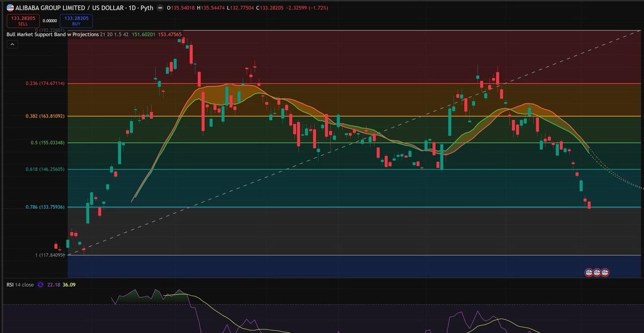Click the 0.5 (155.03348) Fibonacci level label
This screenshot has width=644, height=333.
(47, 143)
